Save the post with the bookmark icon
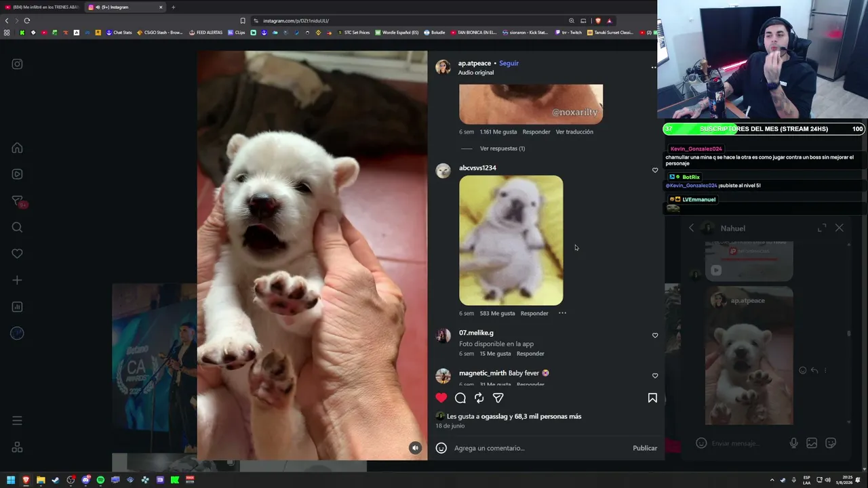 [652, 398]
